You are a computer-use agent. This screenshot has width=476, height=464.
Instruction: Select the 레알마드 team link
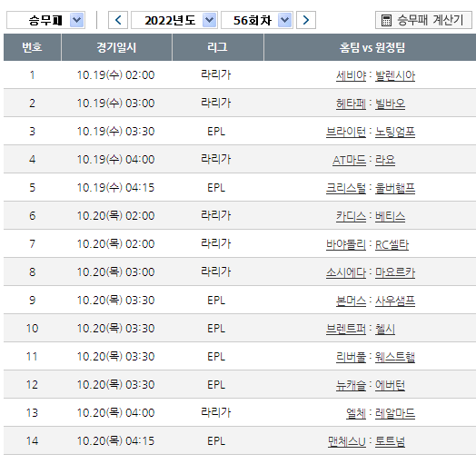(x=395, y=414)
